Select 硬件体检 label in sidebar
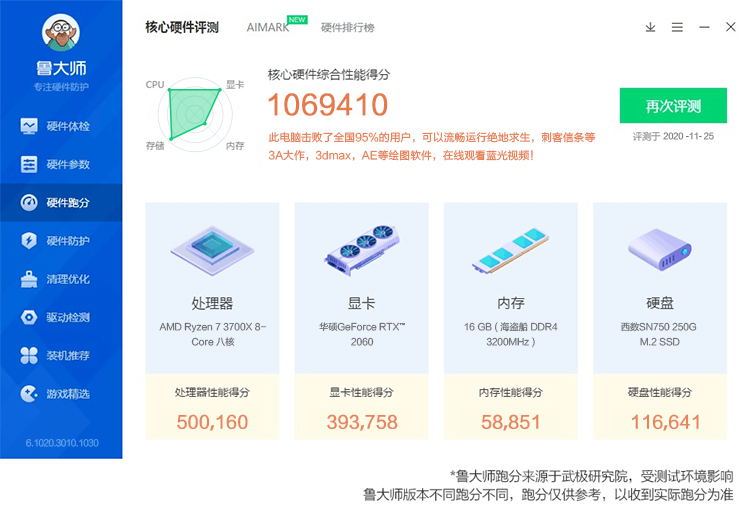The image size is (750, 515). click(x=68, y=126)
